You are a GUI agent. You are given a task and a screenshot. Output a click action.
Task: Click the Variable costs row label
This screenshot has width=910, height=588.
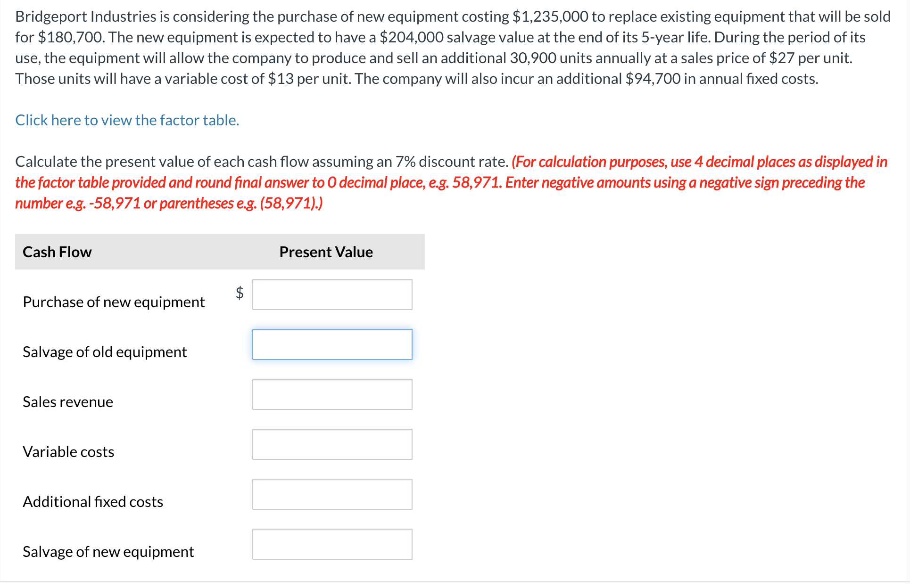click(68, 452)
